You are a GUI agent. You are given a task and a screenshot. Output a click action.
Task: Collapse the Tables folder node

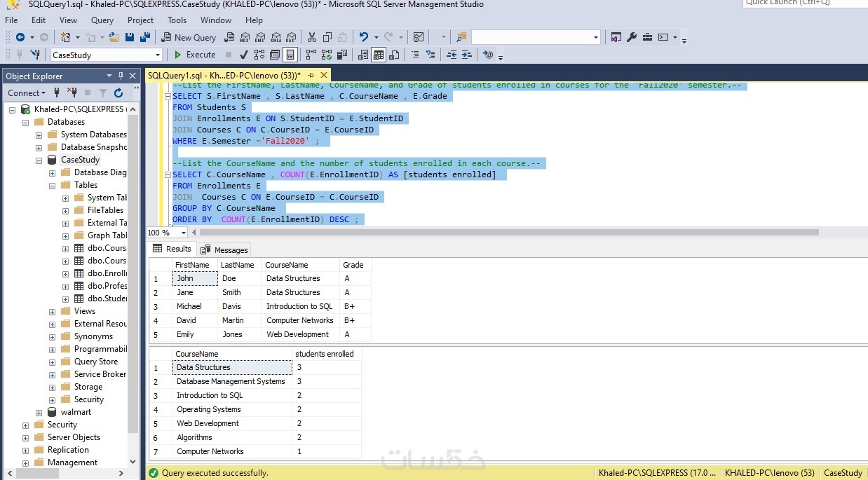point(53,185)
